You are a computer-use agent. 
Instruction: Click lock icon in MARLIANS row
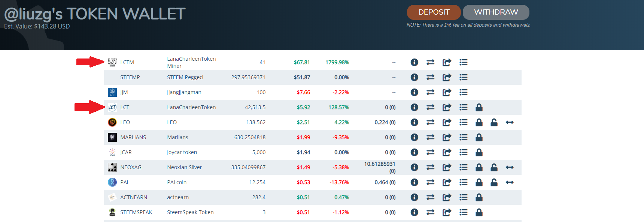click(x=479, y=137)
